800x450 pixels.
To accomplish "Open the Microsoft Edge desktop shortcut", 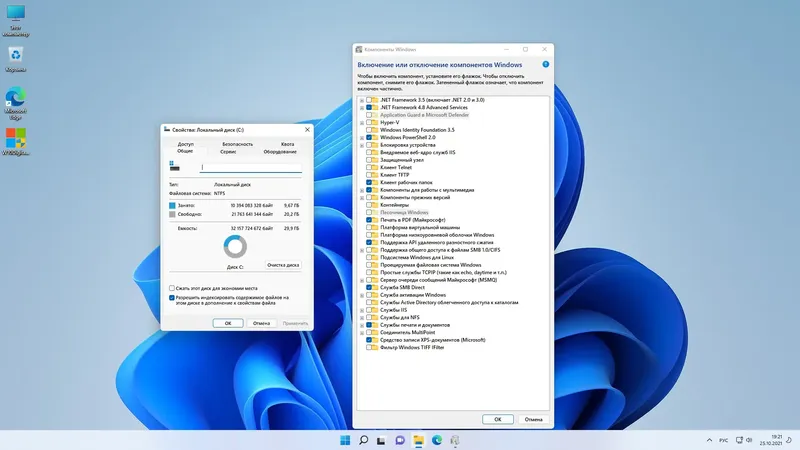I will click(15, 96).
